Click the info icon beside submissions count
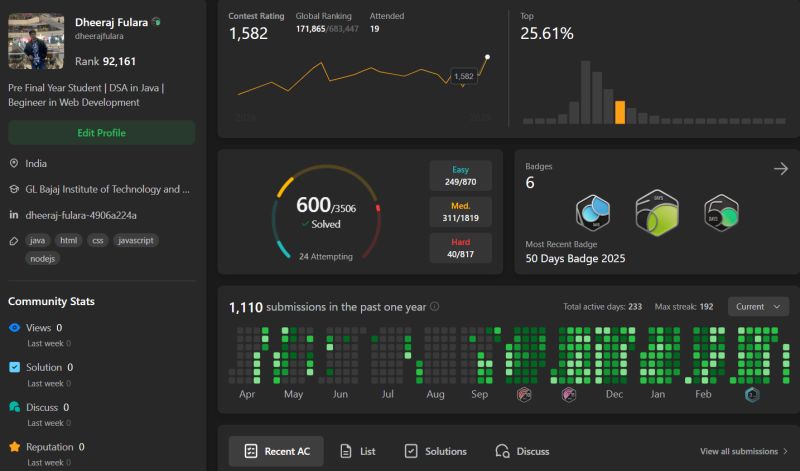800x471 pixels. (434, 306)
